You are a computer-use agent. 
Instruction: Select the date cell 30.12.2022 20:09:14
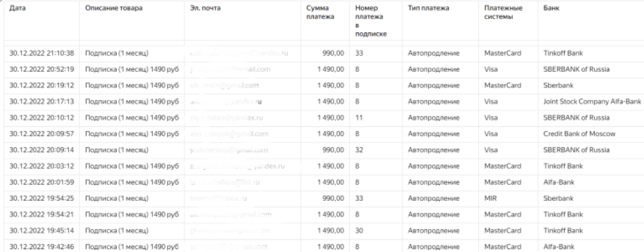[x=42, y=150]
